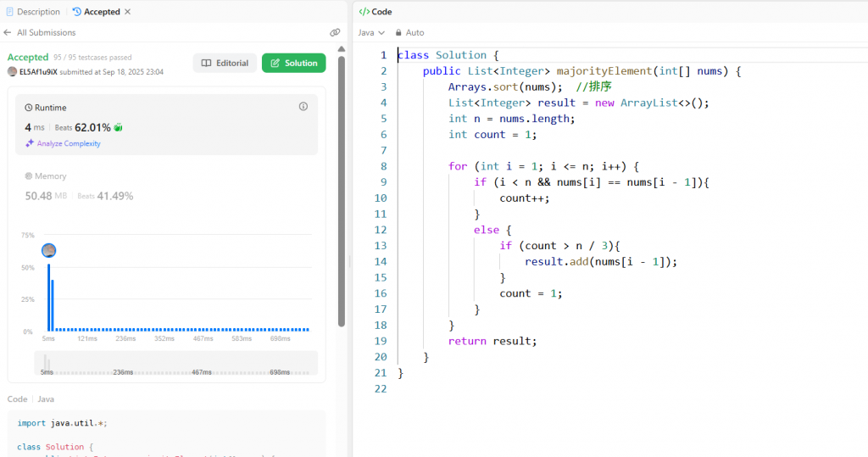The width and height of the screenshot is (868, 457).
Task: Click the 236ms label on chart axis
Action: (125, 338)
